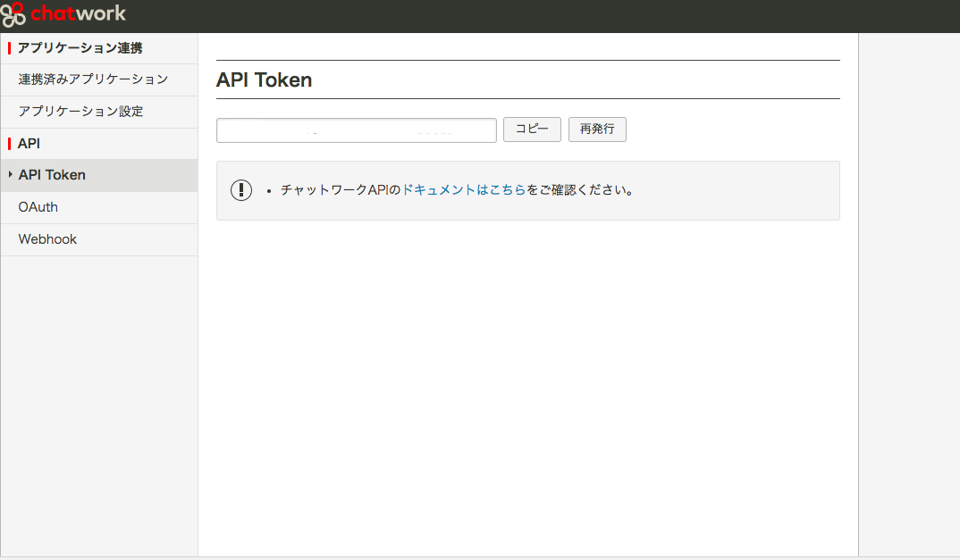Open 連携済みアプリケーション in the sidebar
The width and height of the screenshot is (960, 560).
tap(93, 79)
